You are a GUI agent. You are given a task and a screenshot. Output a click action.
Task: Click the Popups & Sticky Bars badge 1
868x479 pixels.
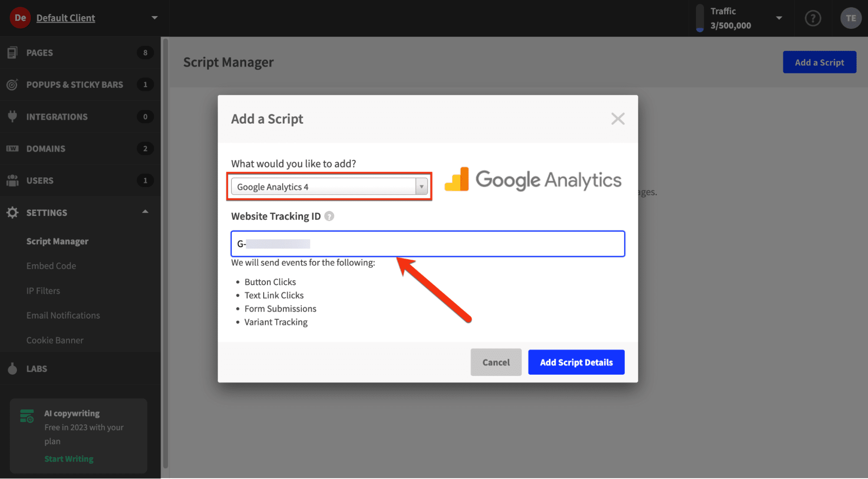(145, 84)
